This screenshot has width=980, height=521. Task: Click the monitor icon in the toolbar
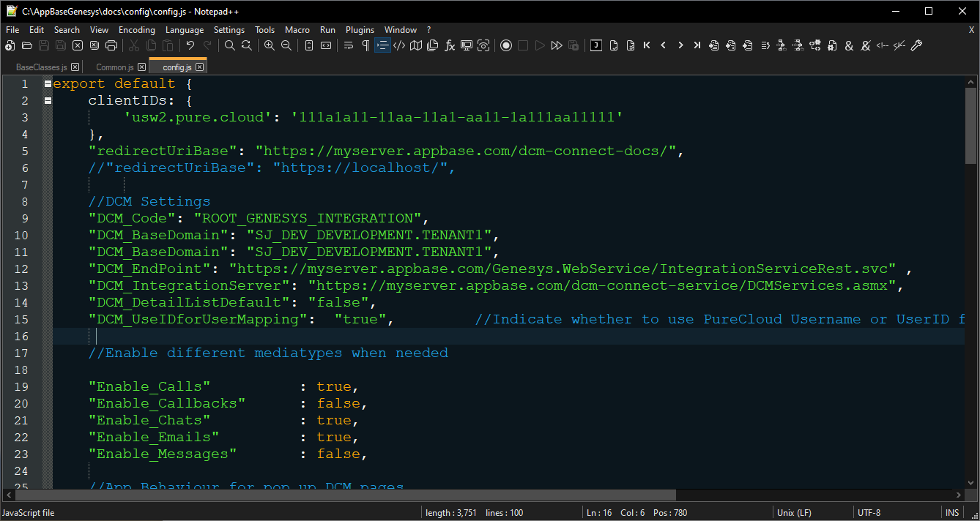[x=467, y=45]
